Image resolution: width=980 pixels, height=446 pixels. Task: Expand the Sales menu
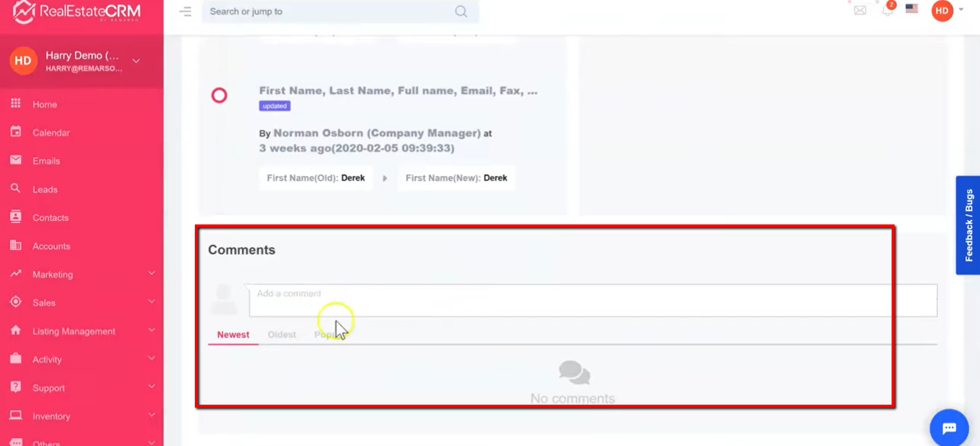[x=151, y=302]
